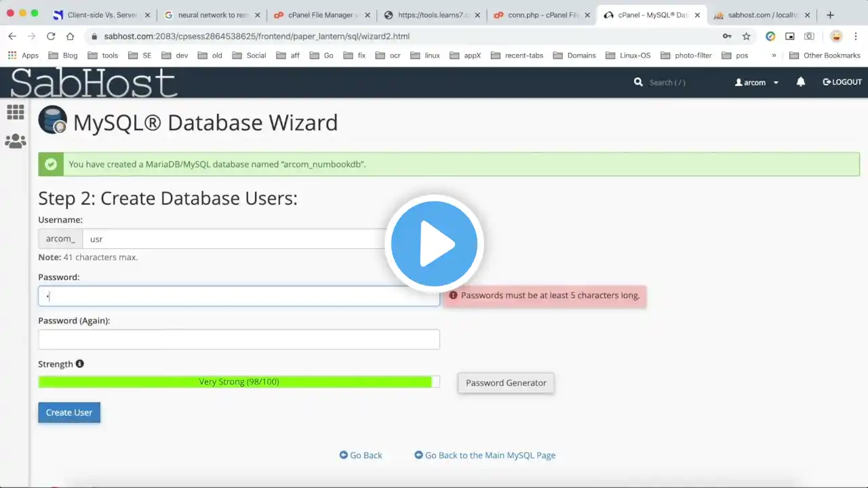Show hidden bookmarks via the chevron
868x488 pixels.
click(x=774, y=56)
